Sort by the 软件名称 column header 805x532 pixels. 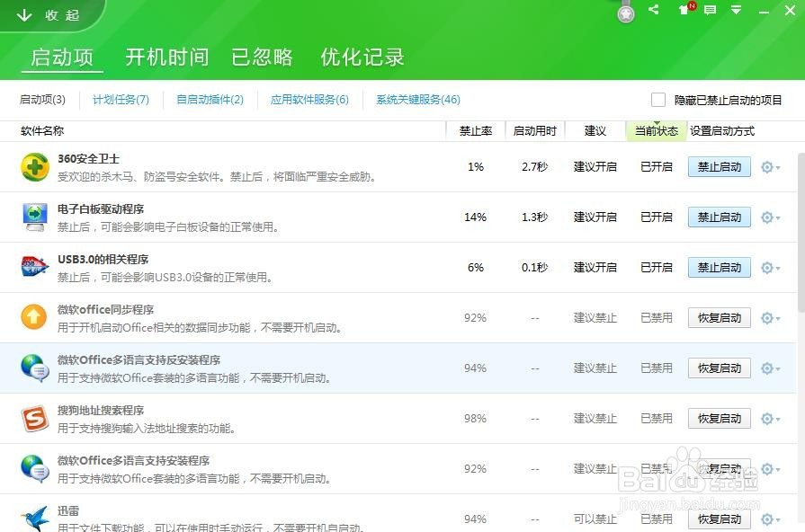[42, 131]
